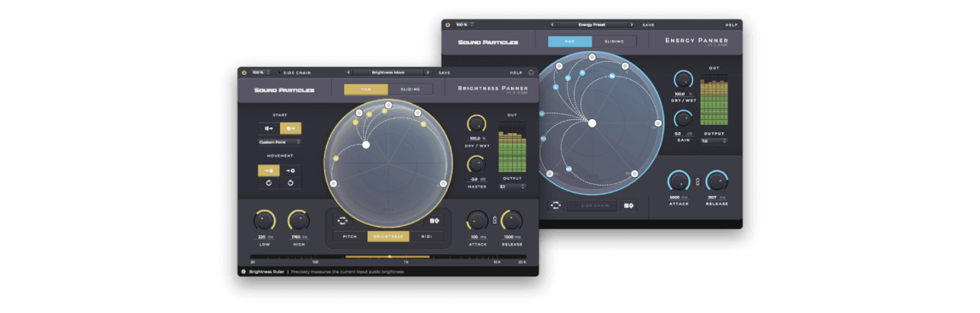This screenshot has width=980, height=313.
Task: Click 220 Hz LOW value field
Action: [x=265, y=237]
